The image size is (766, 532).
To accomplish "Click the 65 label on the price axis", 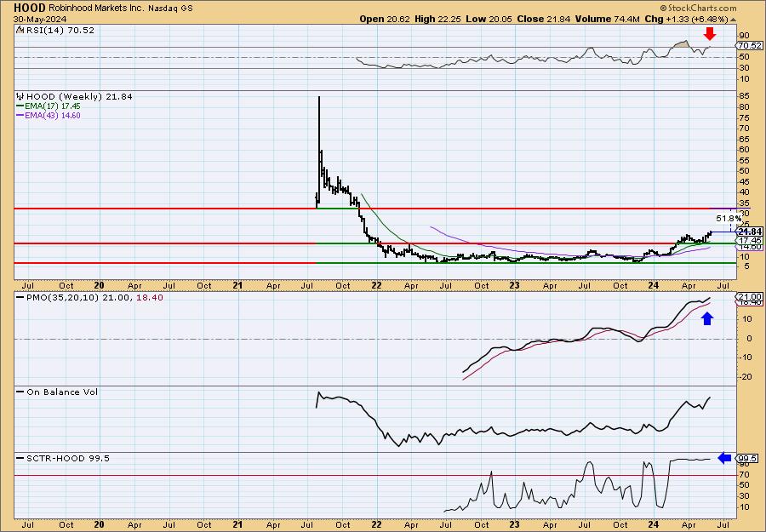I will (x=745, y=139).
